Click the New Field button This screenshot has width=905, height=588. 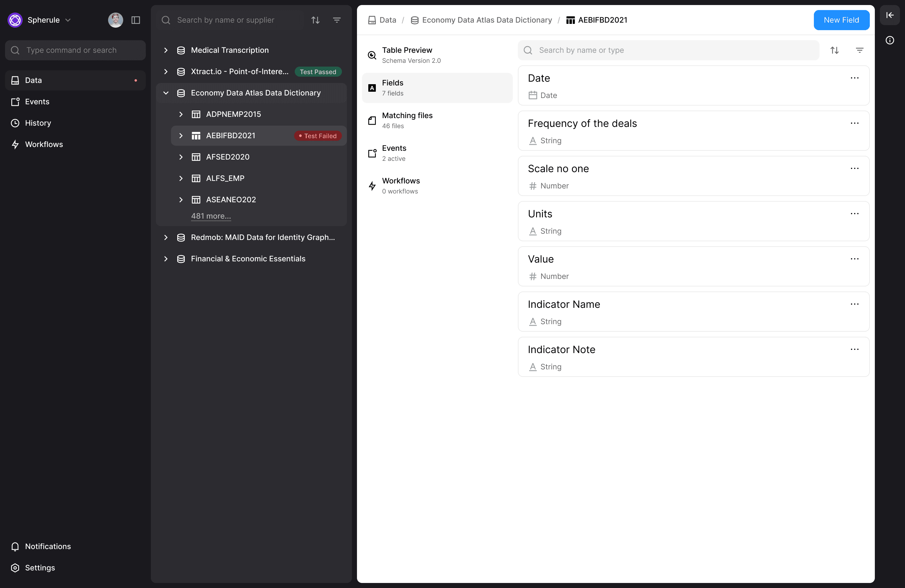tap(841, 20)
